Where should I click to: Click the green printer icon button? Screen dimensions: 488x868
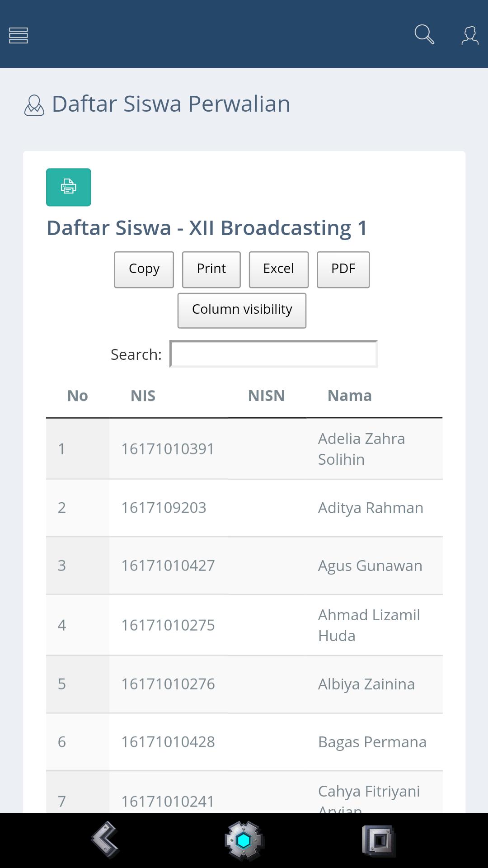pos(69,187)
